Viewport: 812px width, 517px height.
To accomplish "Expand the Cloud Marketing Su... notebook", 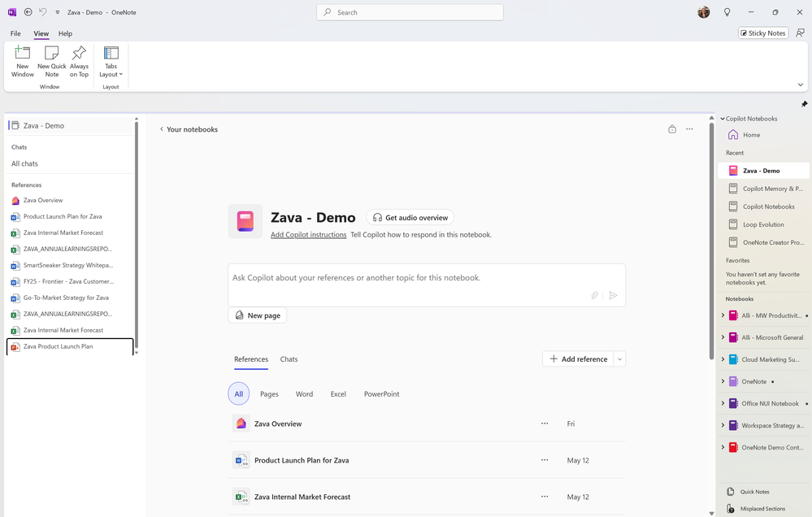I will coord(723,359).
